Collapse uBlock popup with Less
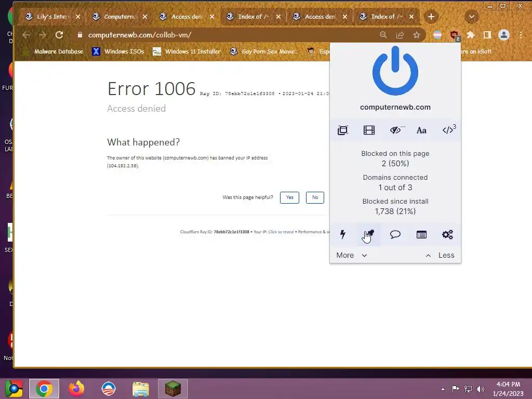This screenshot has width=532, height=399. [x=440, y=255]
